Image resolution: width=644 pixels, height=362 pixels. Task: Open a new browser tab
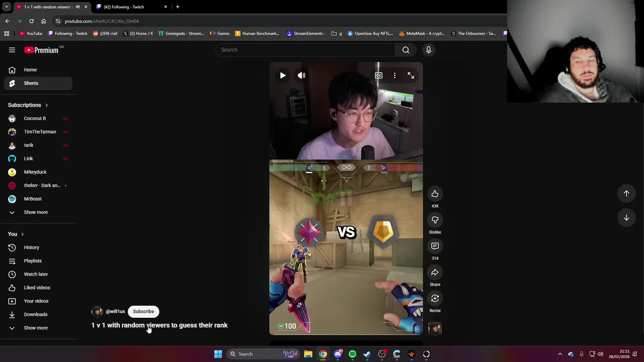point(178,7)
